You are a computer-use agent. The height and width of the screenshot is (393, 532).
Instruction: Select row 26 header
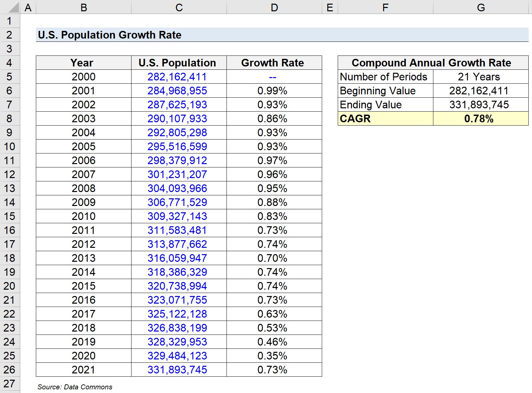click(x=10, y=370)
